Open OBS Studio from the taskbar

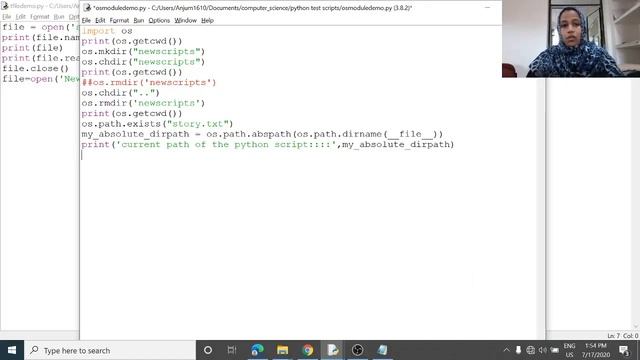click(358, 350)
